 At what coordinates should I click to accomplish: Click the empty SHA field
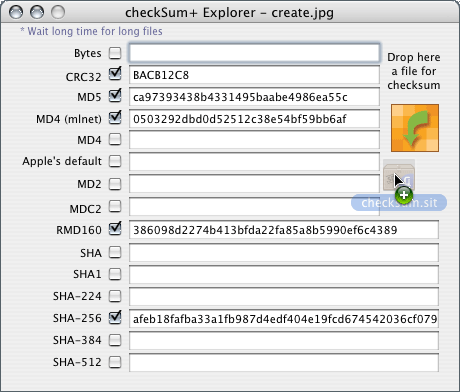(284, 253)
